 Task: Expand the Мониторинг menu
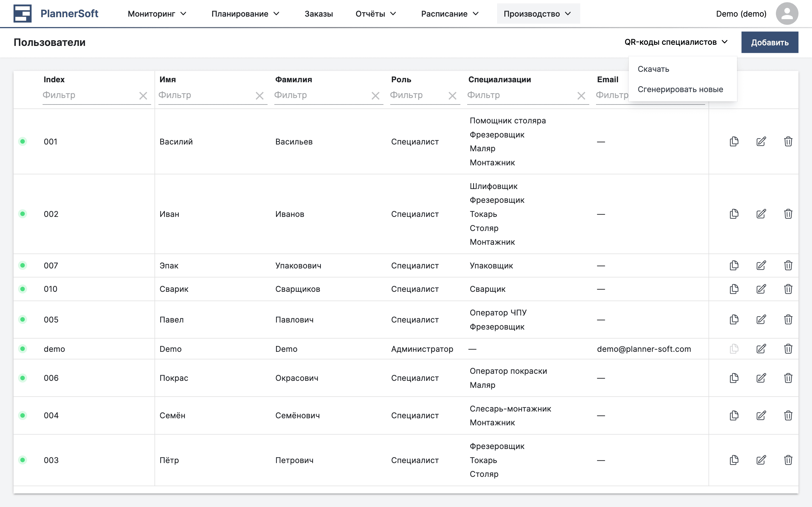tap(157, 14)
